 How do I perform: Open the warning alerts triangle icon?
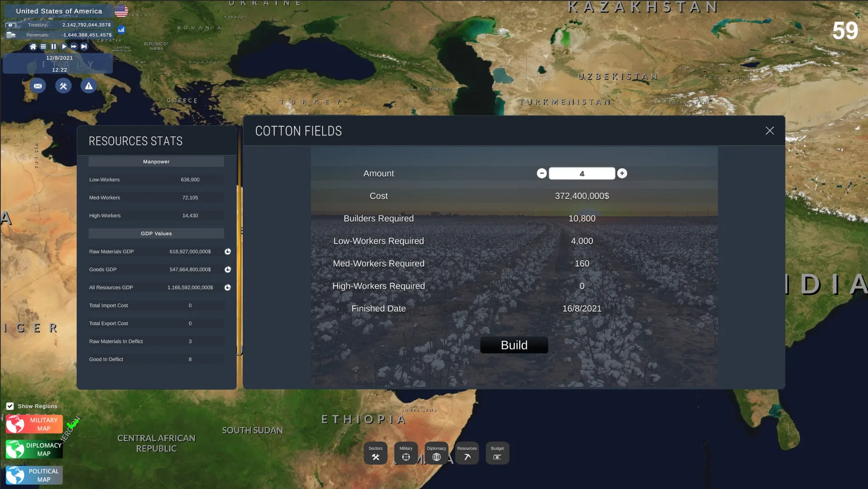(89, 86)
